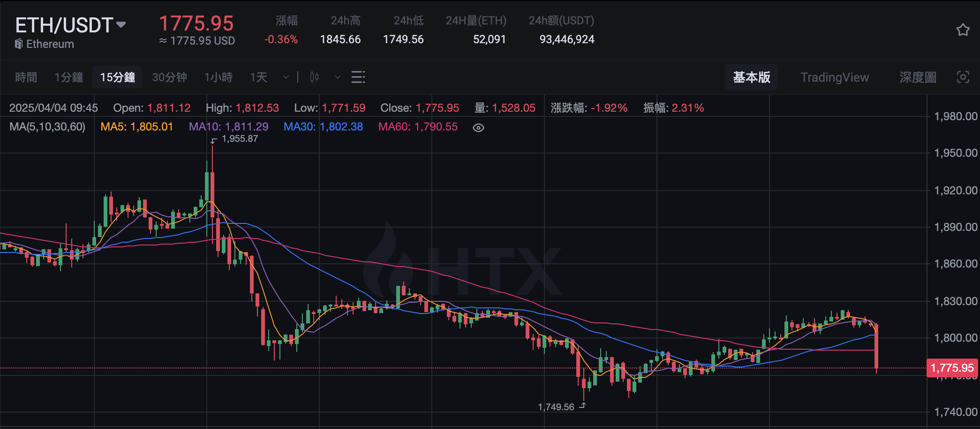Click the star icon to favorite ETH/USDT

[x=963, y=30]
